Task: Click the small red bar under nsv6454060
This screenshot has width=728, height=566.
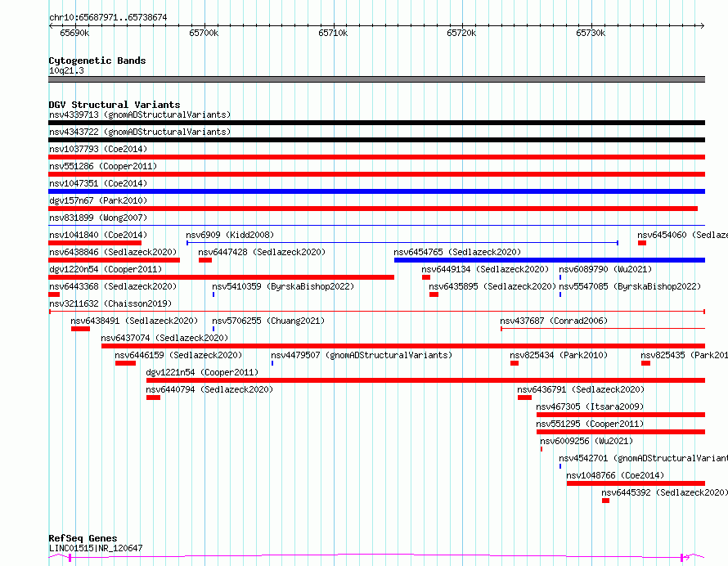Action: 642,243
